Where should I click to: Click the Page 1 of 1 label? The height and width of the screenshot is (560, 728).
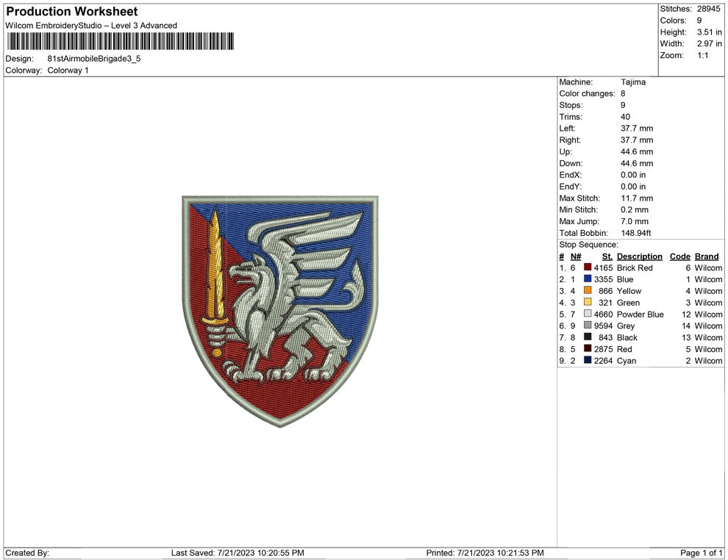click(701, 553)
